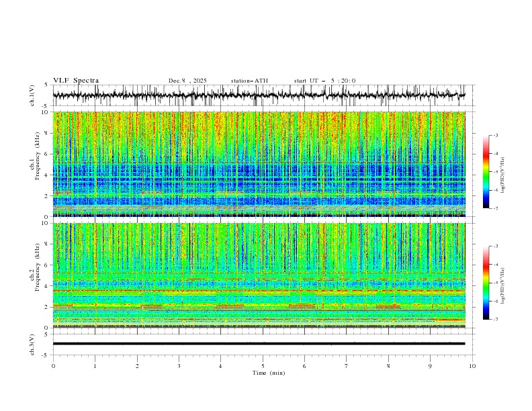The width and height of the screenshot is (532, 411).
Task: Click the ch.1(V) axis label
Action: tap(32, 95)
